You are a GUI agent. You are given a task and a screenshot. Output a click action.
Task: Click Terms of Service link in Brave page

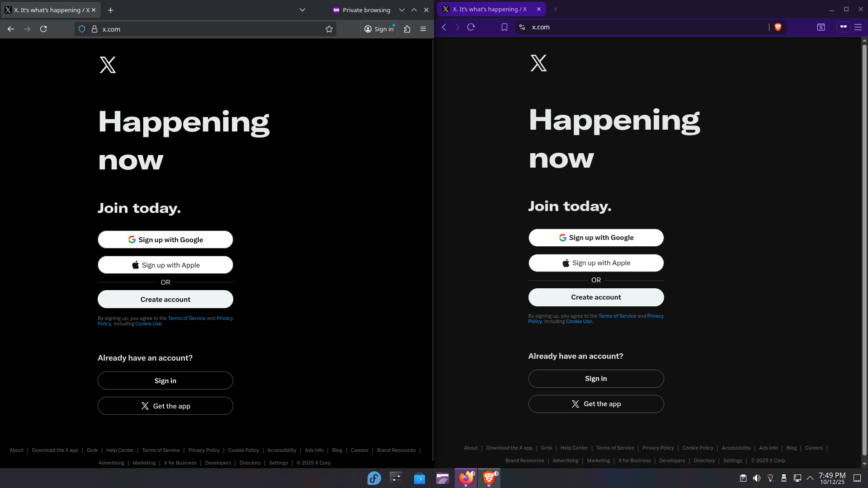(x=617, y=316)
